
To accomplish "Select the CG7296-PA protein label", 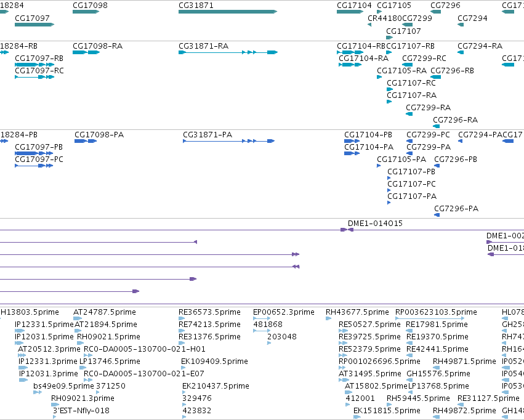I will (x=456, y=209).
